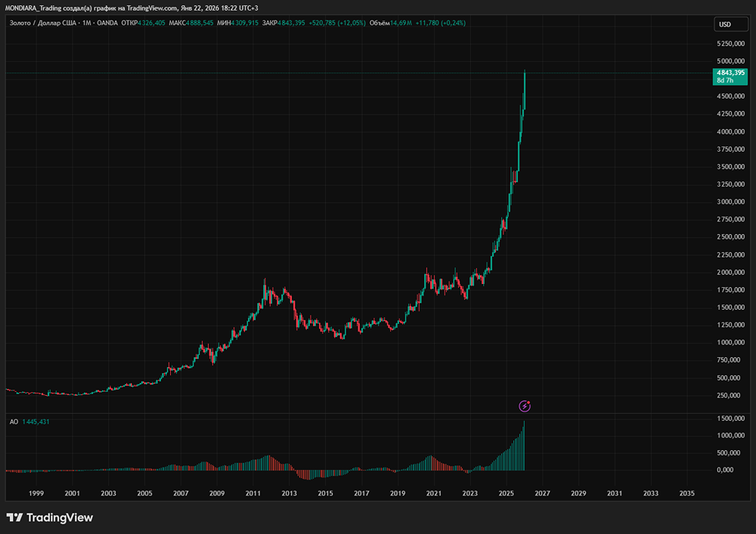This screenshot has height=534, width=756.
Task: Click the 3750,000 price scale label
Action: 730,150
